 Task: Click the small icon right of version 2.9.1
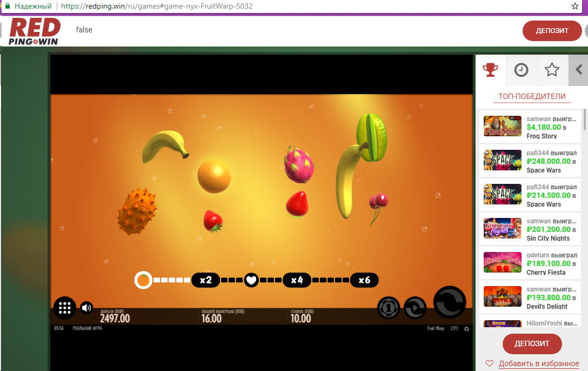coord(466,329)
